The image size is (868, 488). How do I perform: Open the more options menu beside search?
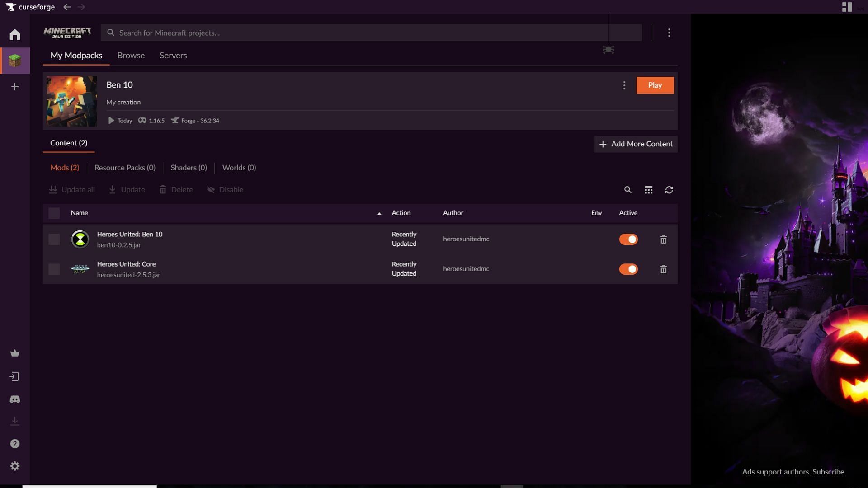tap(669, 33)
